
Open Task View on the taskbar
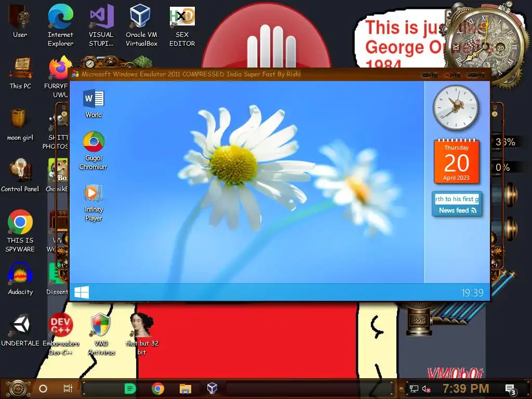(68, 389)
